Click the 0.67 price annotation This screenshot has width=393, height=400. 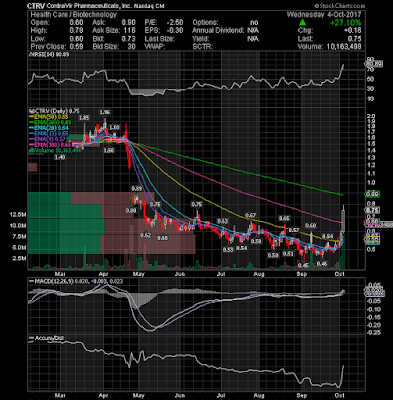coord(250,215)
